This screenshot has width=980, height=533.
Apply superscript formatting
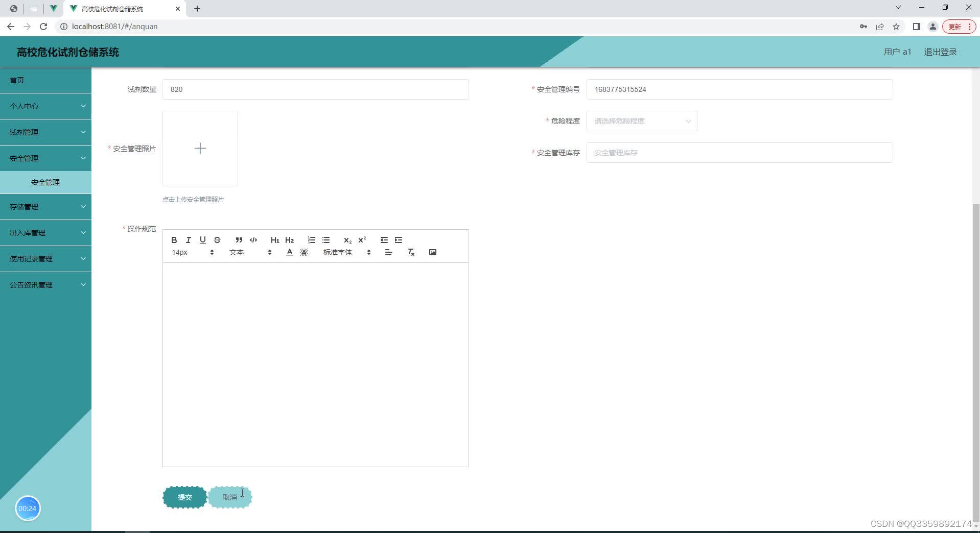coord(362,240)
